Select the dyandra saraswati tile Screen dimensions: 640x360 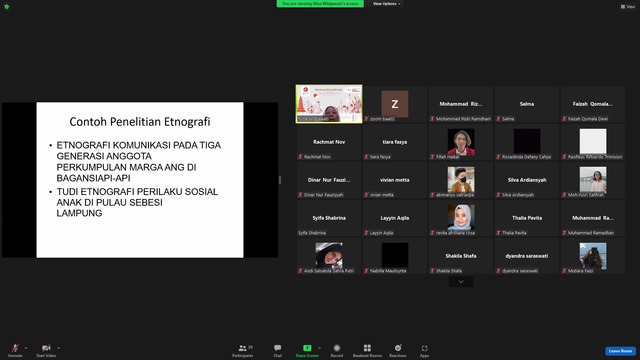(527, 256)
